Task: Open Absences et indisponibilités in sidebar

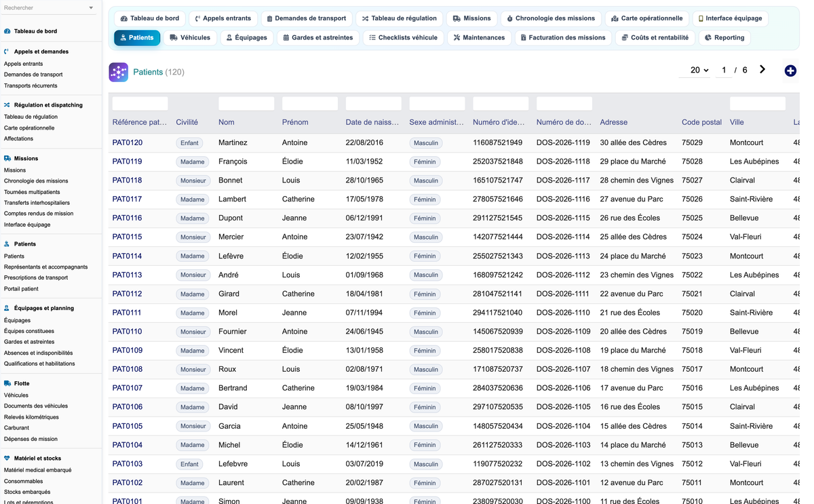Action: [38, 353]
